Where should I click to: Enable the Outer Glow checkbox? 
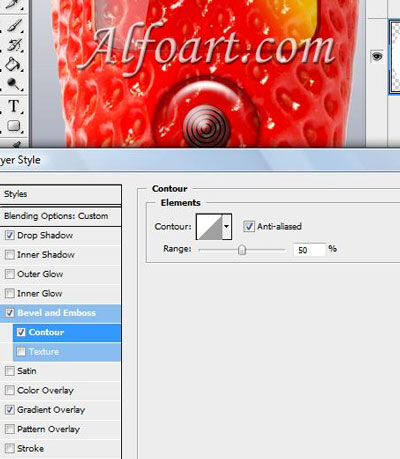tap(10, 274)
